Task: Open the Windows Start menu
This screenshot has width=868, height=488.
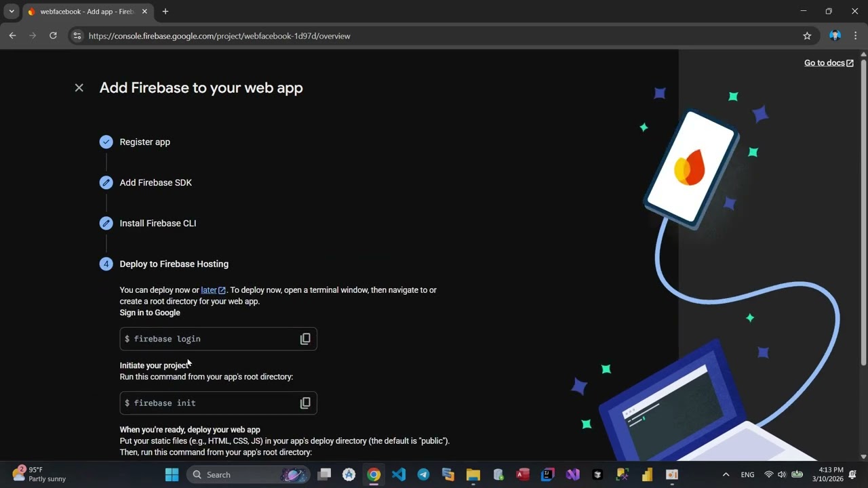Action: 172,474
